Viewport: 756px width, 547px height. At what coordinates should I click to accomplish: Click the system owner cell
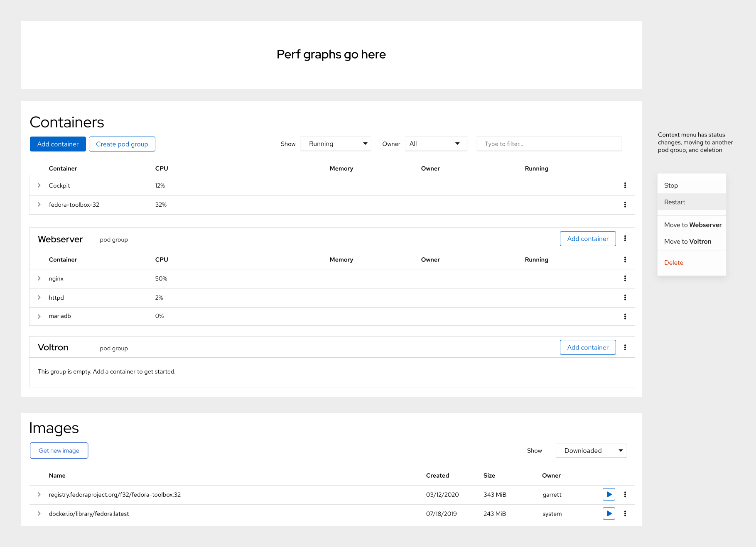coord(552,514)
